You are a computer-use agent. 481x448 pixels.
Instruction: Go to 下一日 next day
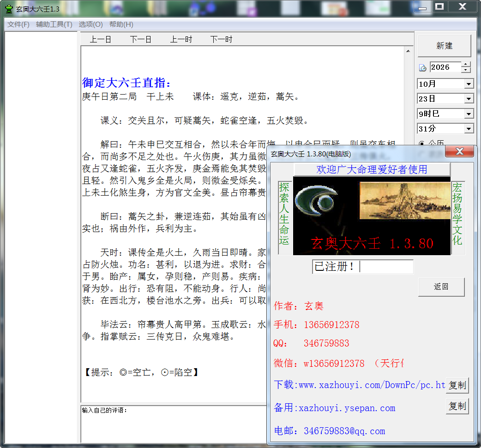point(140,39)
